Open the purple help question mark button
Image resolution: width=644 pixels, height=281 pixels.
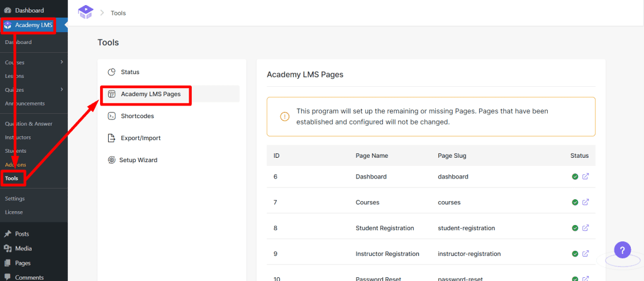(x=622, y=250)
